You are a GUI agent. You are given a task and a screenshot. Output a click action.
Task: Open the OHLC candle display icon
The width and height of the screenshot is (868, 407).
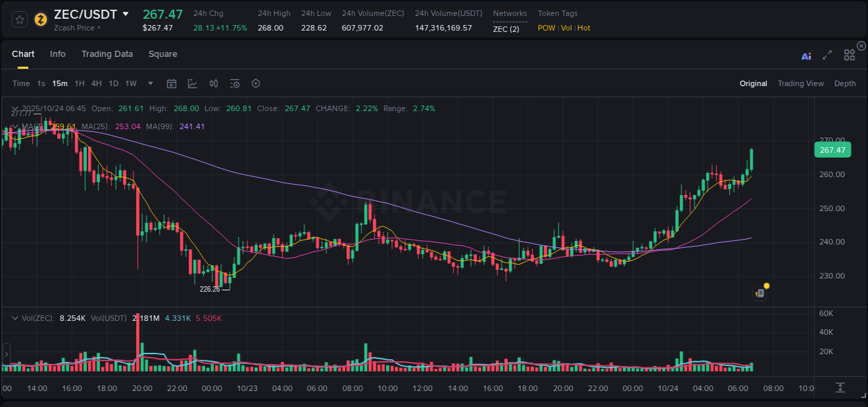pyautogui.click(x=213, y=83)
